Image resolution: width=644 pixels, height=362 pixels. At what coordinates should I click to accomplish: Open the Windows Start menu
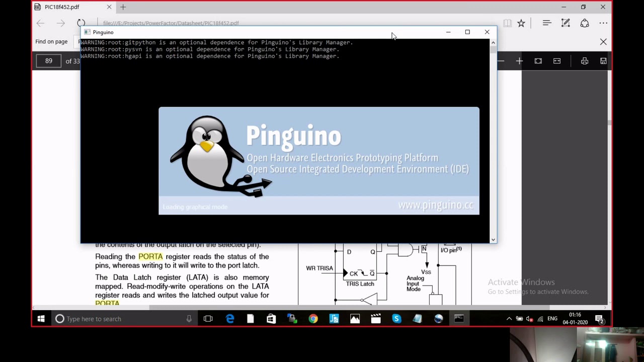click(41, 319)
